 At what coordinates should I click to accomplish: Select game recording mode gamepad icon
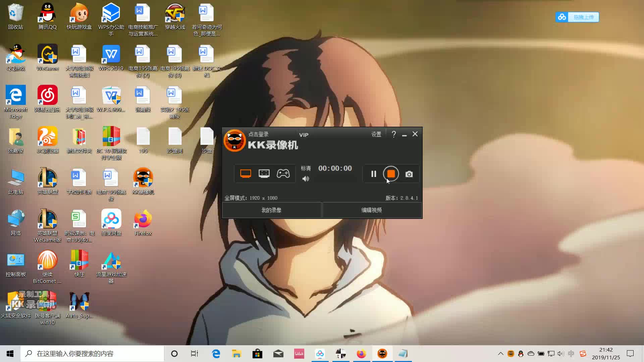click(x=283, y=174)
